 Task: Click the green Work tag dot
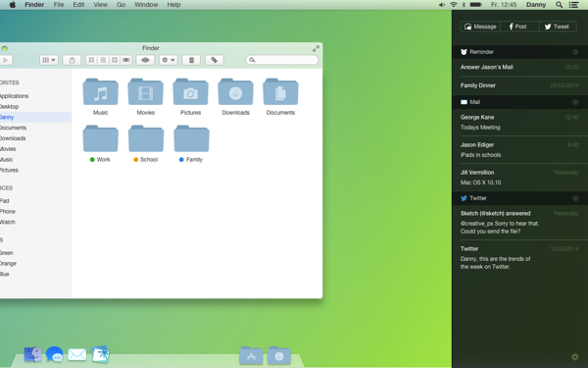(x=92, y=160)
